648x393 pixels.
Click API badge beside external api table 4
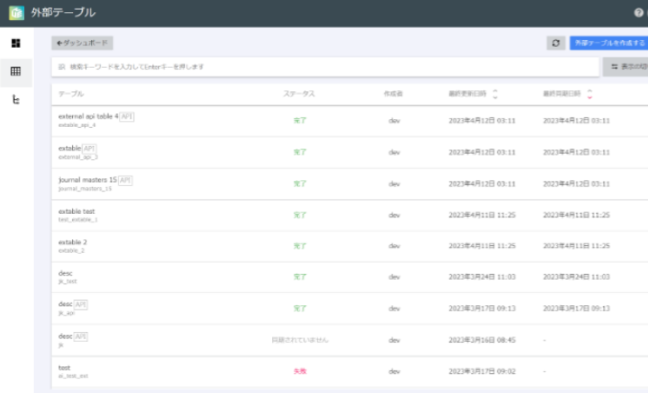(127, 117)
